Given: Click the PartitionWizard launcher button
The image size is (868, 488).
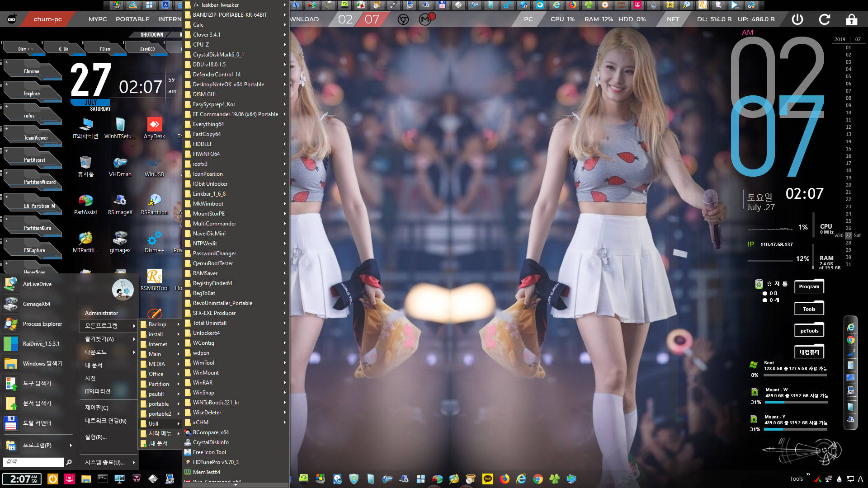Looking at the screenshot, I should (33, 182).
